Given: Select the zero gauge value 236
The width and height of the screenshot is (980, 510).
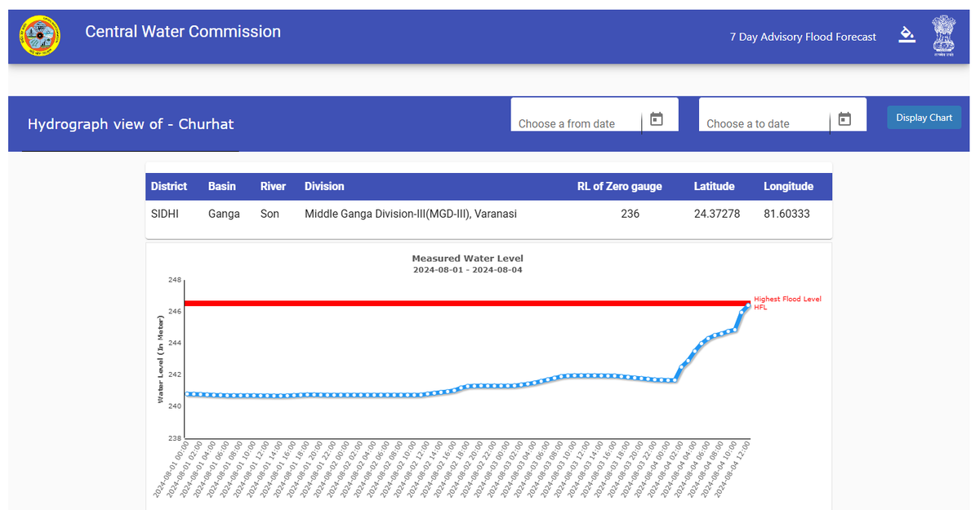Looking at the screenshot, I should 630,214.
